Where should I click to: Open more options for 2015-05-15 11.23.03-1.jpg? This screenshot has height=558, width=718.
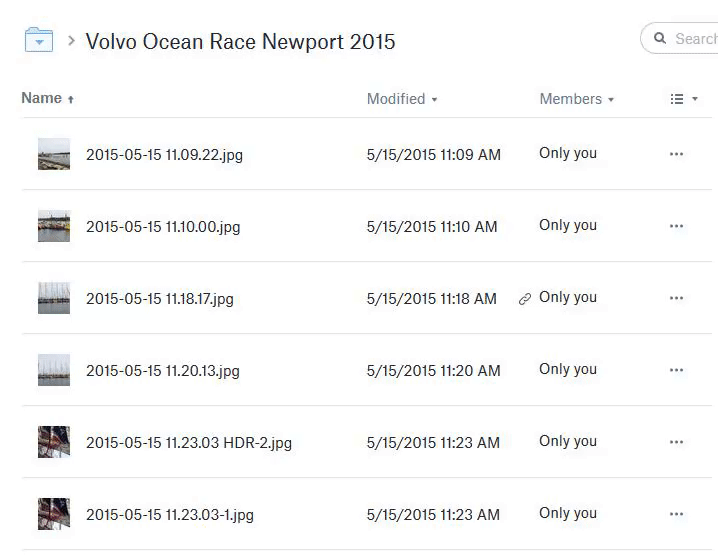click(676, 514)
